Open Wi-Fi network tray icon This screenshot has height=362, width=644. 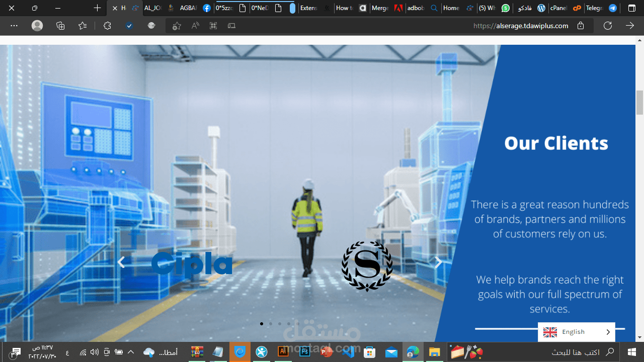[83, 352]
